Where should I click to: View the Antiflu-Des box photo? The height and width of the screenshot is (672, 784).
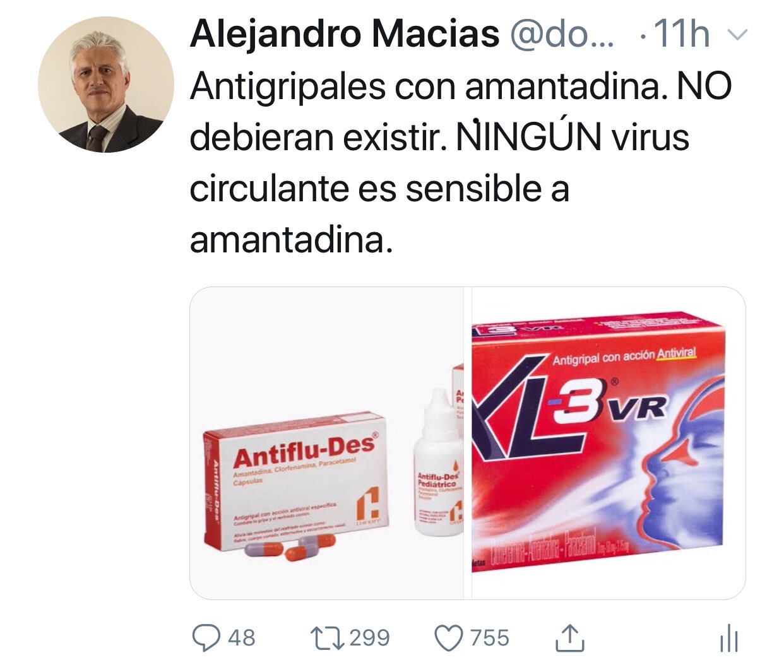(x=327, y=443)
